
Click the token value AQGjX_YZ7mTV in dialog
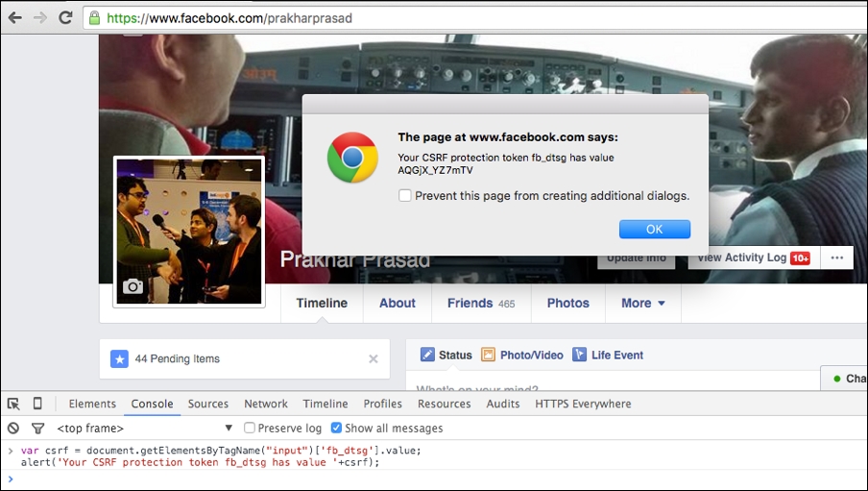pos(435,170)
